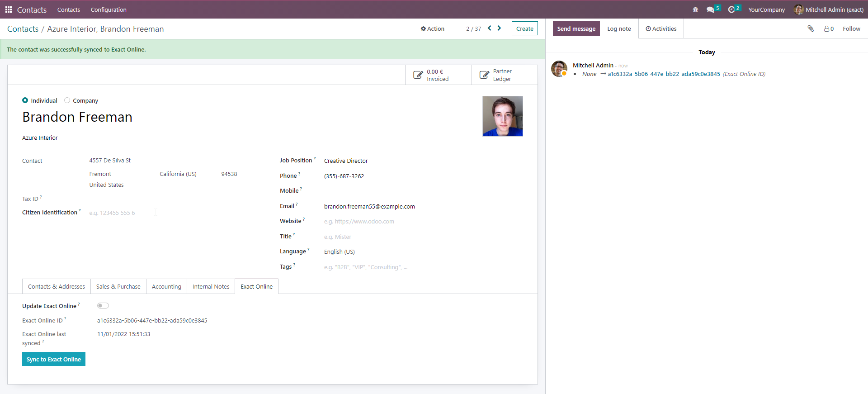The image size is (868, 394).
Task: Open the activities clock icon in navbar
Action: pos(731,9)
